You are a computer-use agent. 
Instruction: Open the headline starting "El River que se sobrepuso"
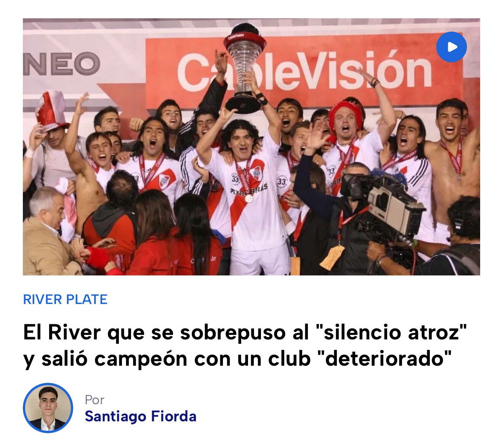(x=245, y=345)
